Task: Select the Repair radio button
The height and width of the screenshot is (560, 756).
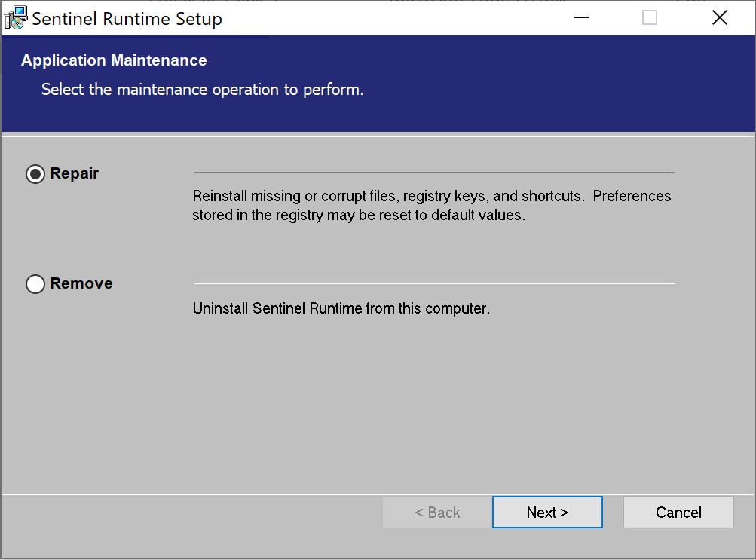Action: click(x=35, y=174)
